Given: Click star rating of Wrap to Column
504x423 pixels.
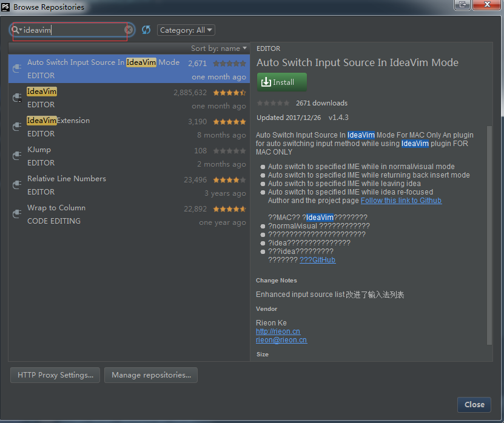Looking at the screenshot, I should point(229,209).
